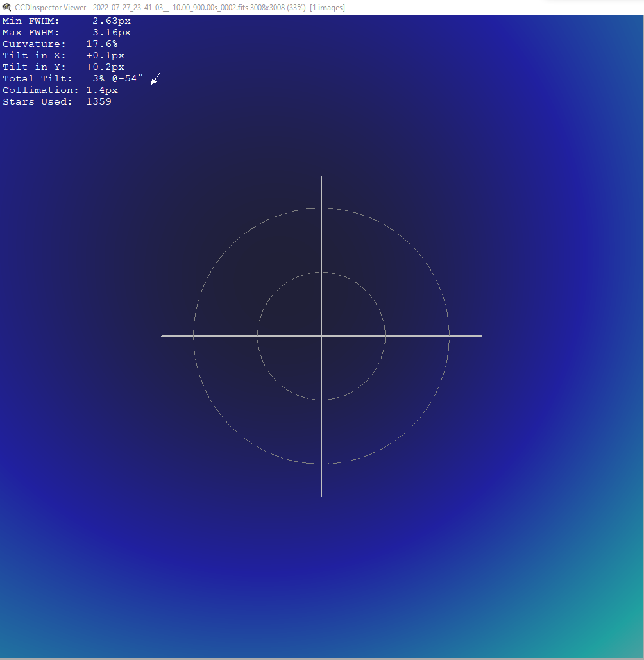Click the teal high-FWHM corner of the map

click(x=623, y=640)
